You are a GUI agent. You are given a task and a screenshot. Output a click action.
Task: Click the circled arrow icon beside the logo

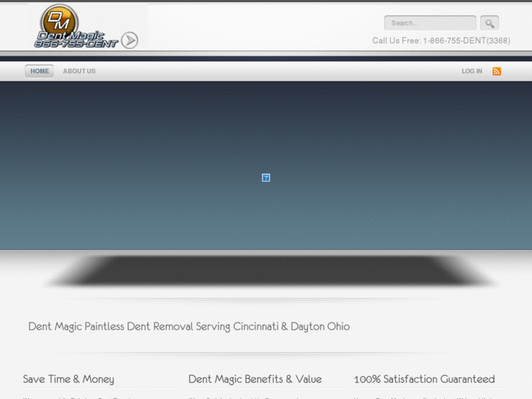coord(130,40)
